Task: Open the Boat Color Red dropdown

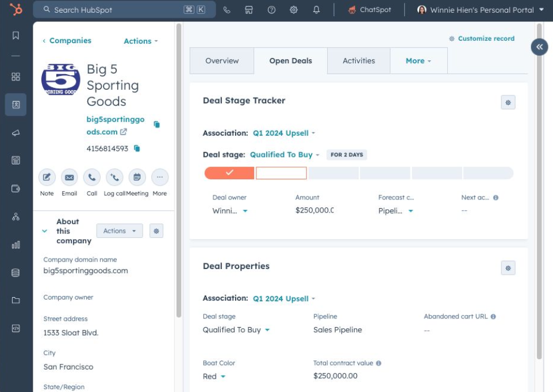Action: point(214,376)
